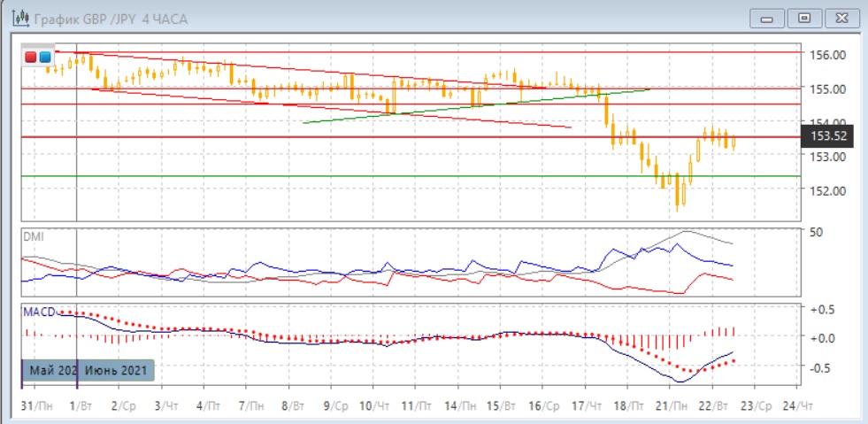The height and width of the screenshot is (424, 868).
Task: Click the MACD indicator label
Action: coord(39,312)
